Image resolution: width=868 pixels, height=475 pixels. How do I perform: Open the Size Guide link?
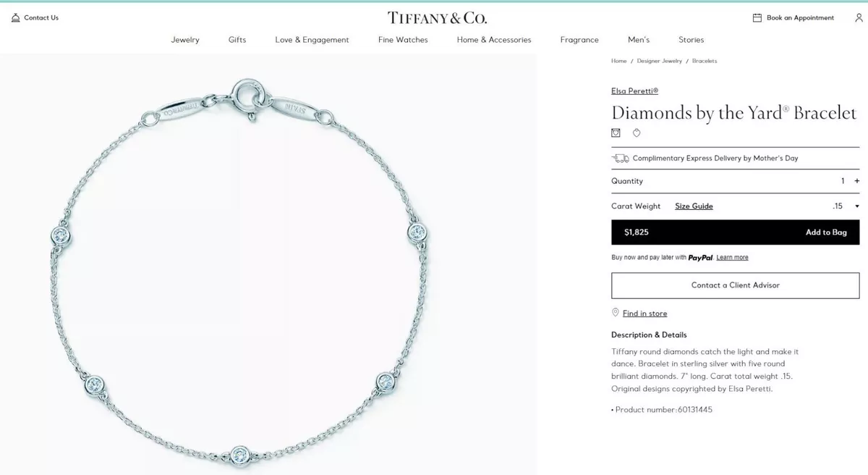pos(694,206)
